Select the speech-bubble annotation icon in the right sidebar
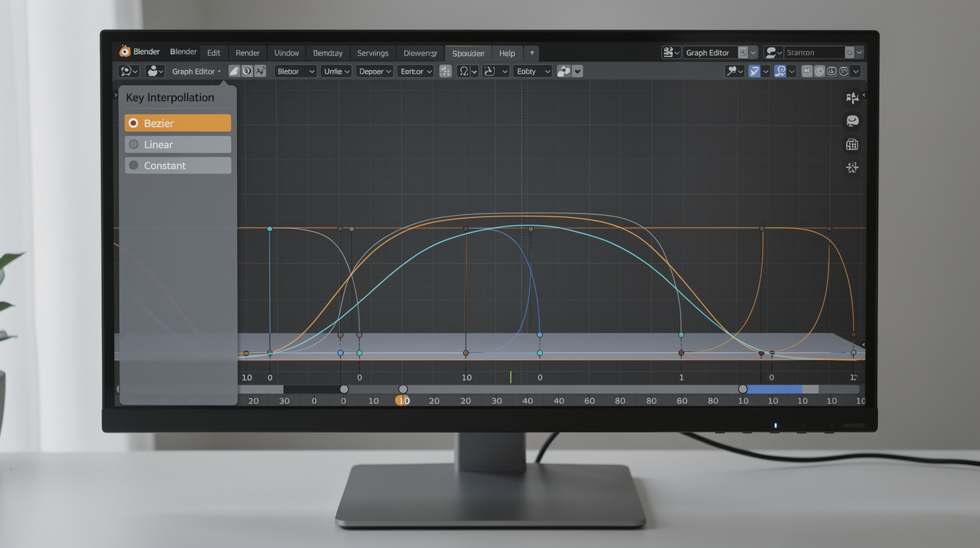The image size is (980, 548). (852, 120)
